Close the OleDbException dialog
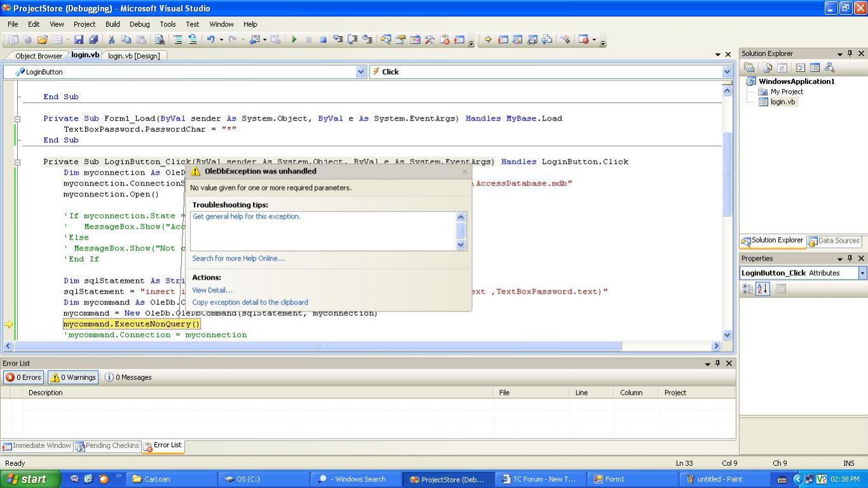 pyautogui.click(x=465, y=172)
